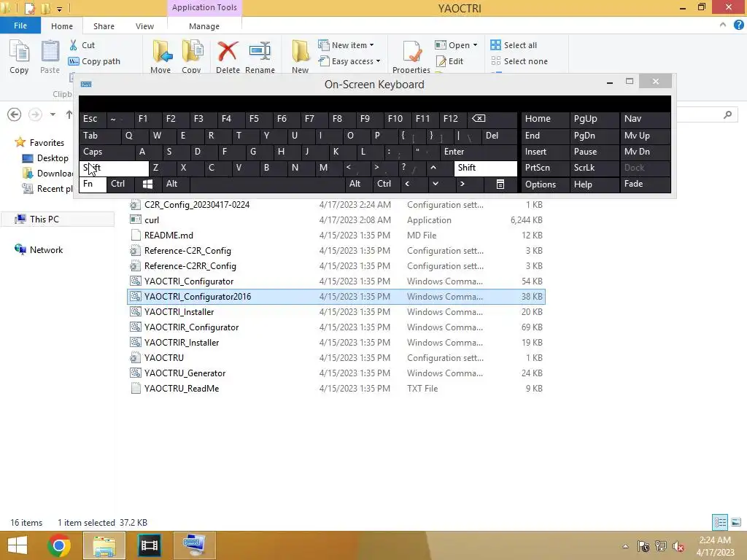
Task: Open the recent locations dropdown arrow
Action: [x=53, y=114]
